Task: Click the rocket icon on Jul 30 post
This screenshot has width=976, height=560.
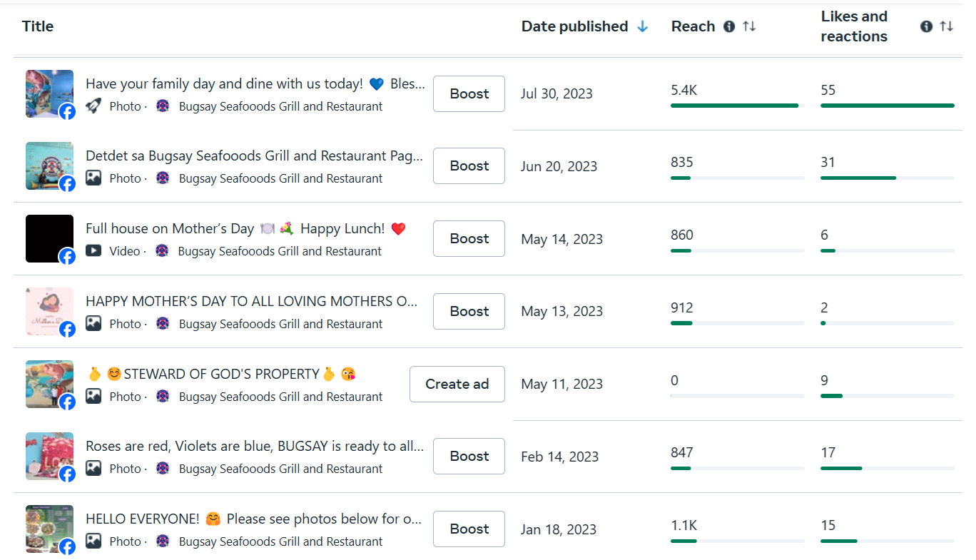Action: [93, 106]
